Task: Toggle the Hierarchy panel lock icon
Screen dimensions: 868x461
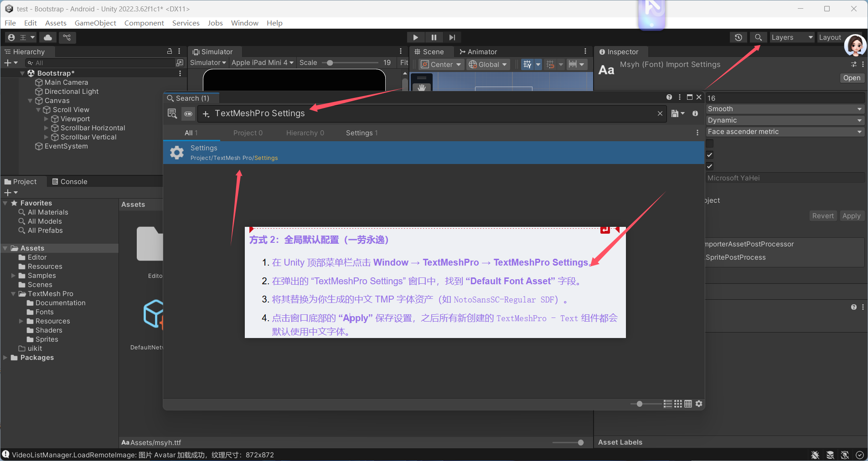Action: [x=170, y=51]
